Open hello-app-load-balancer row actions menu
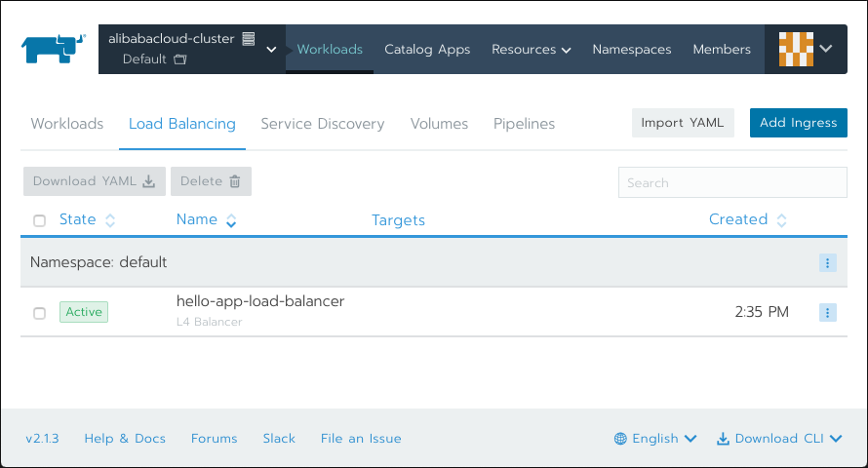This screenshot has height=468, width=868. pos(828,313)
